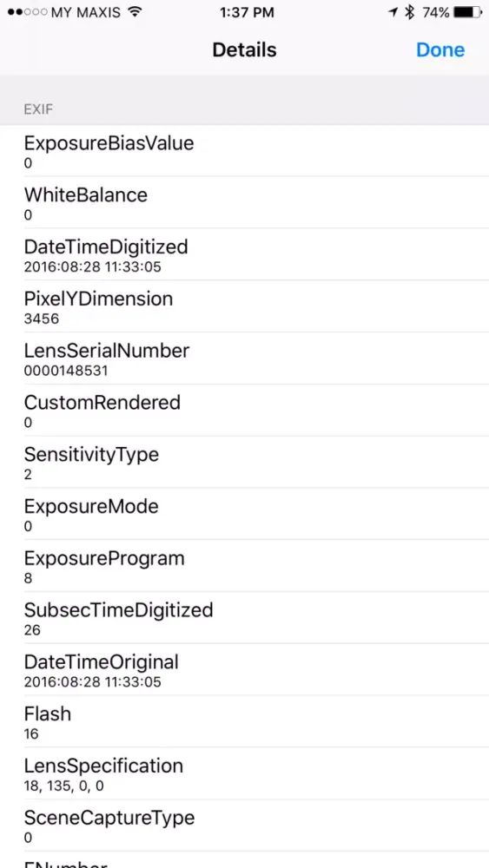Viewport: 489px width, 868px height.
Task: Tap the Wi-Fi signal icon
Action: tap(134, 12)
